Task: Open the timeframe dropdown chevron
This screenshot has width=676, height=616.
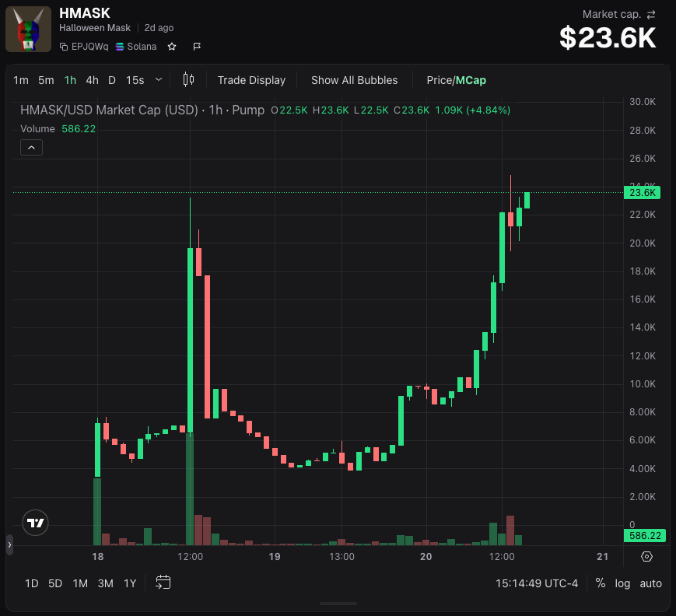Action: pos(159,80)
